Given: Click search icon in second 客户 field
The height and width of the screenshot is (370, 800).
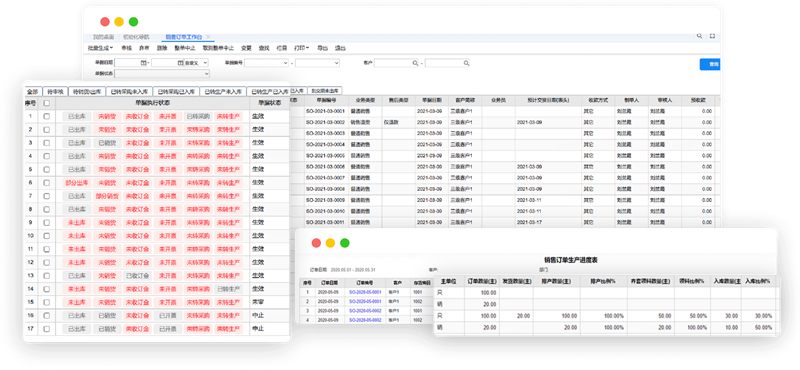Looking at the screenshot, I should click(x=466, y=63).
